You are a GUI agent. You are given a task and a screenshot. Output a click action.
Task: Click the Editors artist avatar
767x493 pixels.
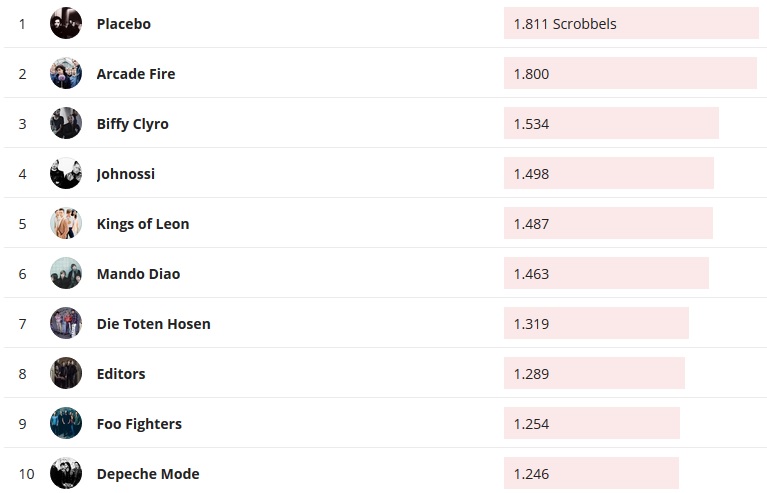pyautogui.click(x=66, y=373)
